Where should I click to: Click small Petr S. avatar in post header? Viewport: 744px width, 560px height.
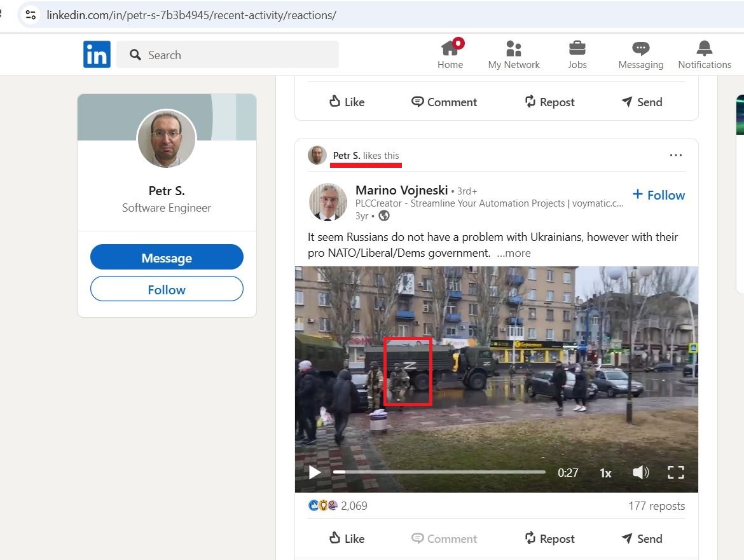pos(317,155)
